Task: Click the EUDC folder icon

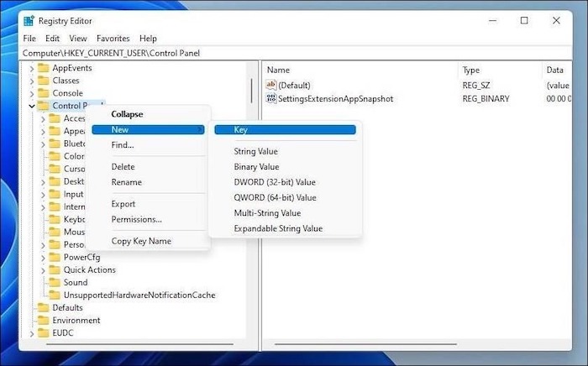Action: 44,332
